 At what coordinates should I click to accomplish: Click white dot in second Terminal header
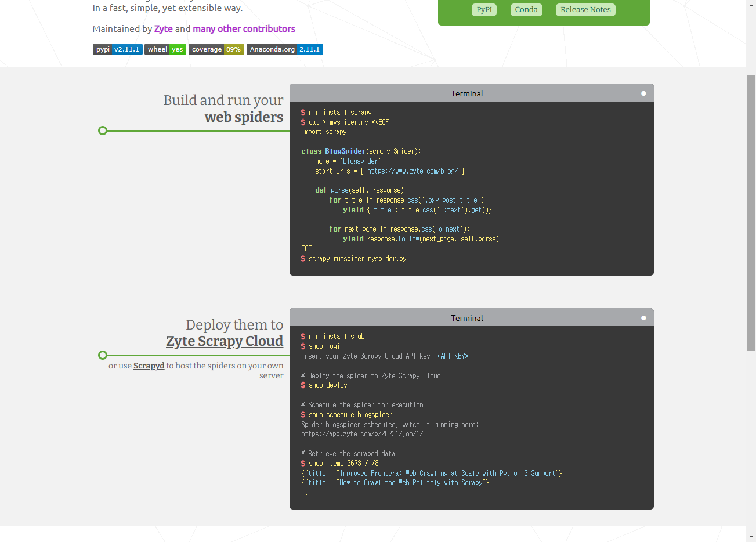(x=643, y=318)
